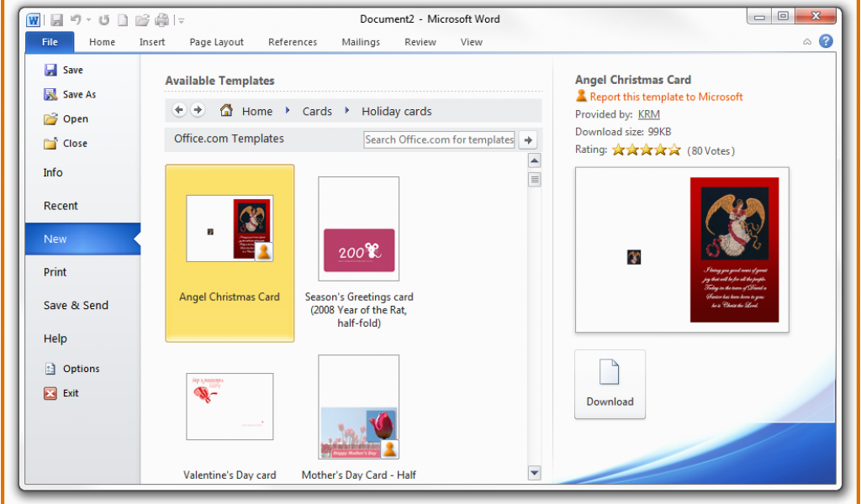
Task: Select Recent in the left pane
Action: click(x=61, y=206)
